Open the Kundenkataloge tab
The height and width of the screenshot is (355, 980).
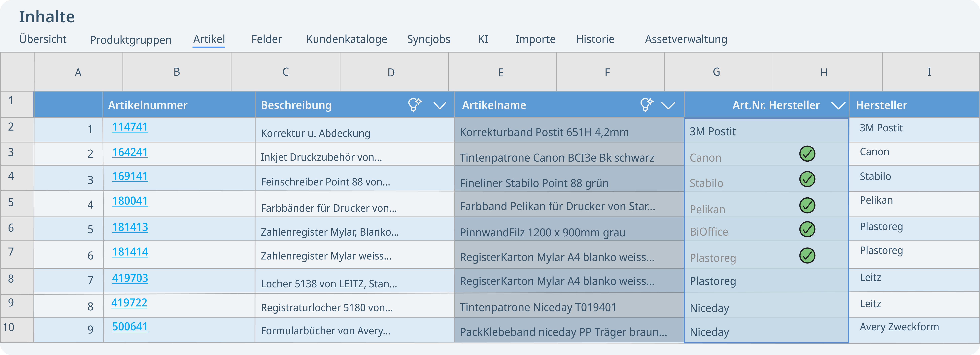pos(347,39)
